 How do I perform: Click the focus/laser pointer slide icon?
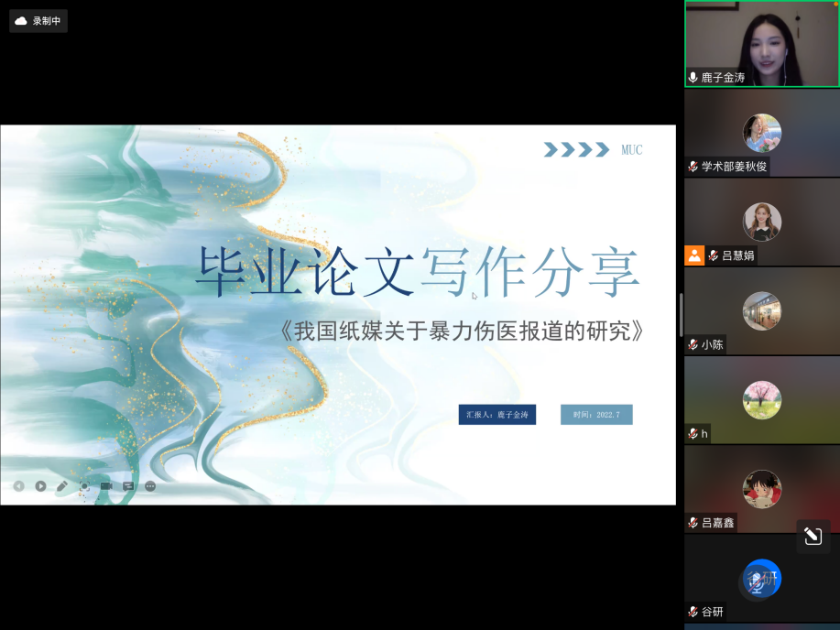point(84,486)
